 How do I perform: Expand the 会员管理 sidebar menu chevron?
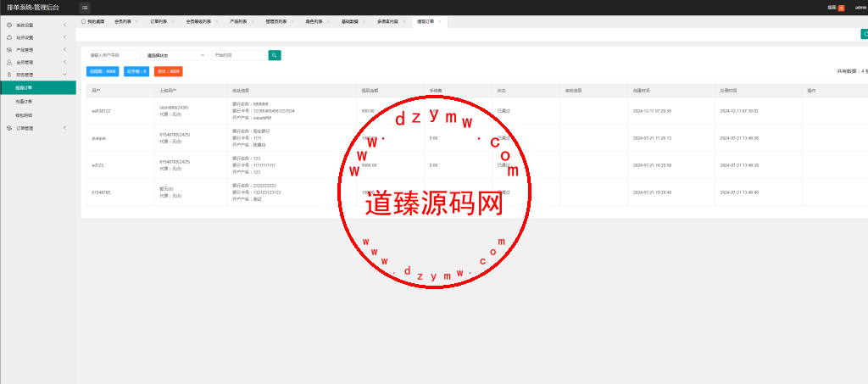pyautogui.click(x=64, y=62)
